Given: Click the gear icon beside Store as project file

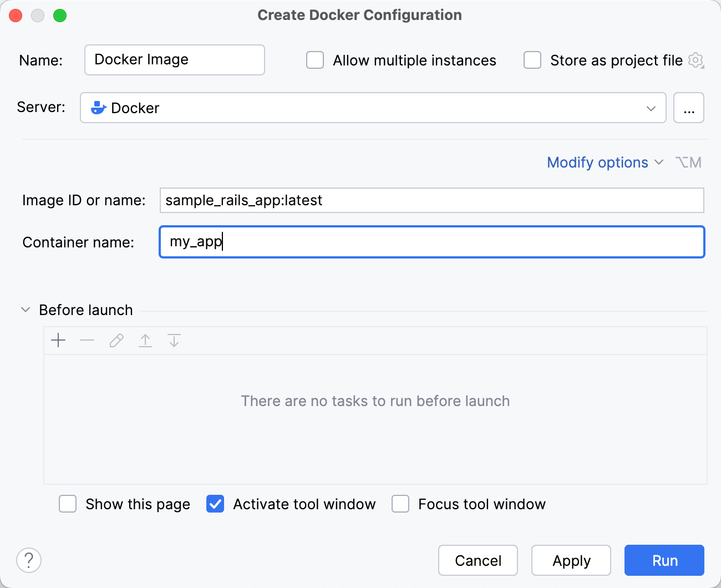Looking at the screenshot, I should (695, 60).
